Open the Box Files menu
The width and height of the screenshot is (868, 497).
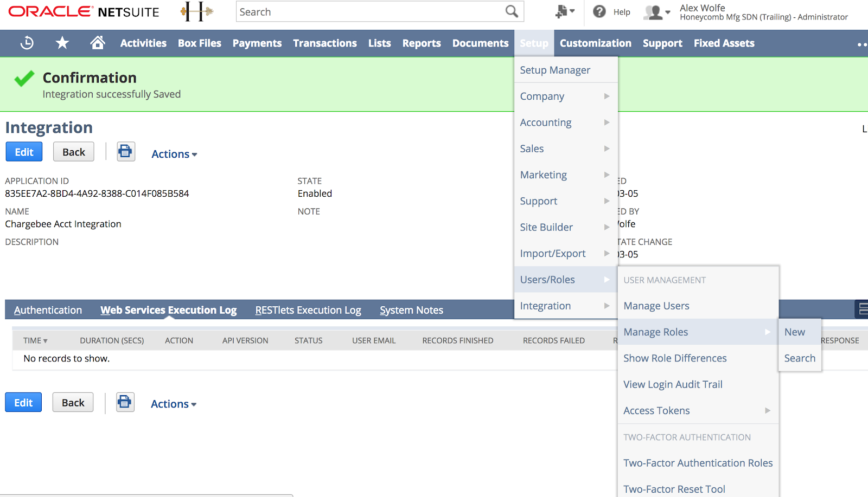coord(200,43)
